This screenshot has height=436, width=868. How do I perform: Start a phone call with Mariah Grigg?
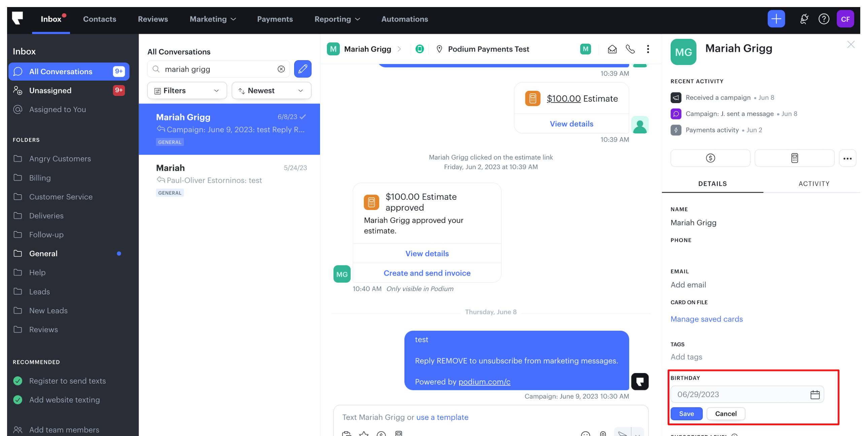(x=630, y=49)
